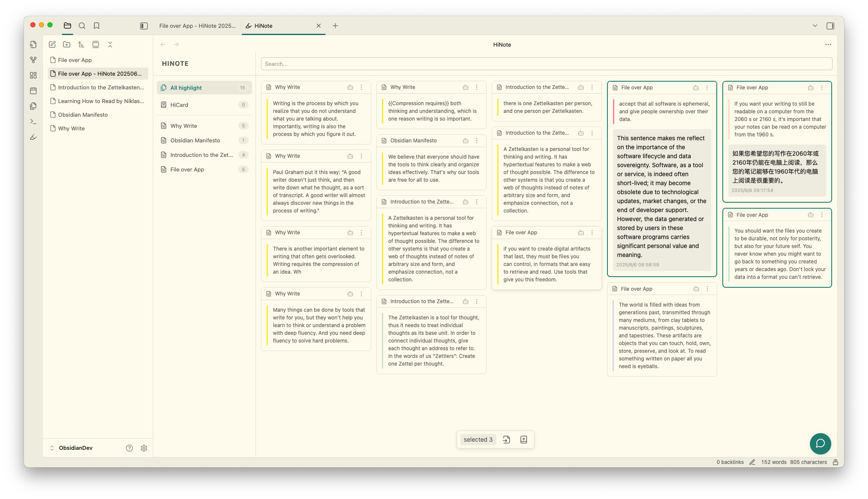Click the highlights Search field

coord(546,64)
